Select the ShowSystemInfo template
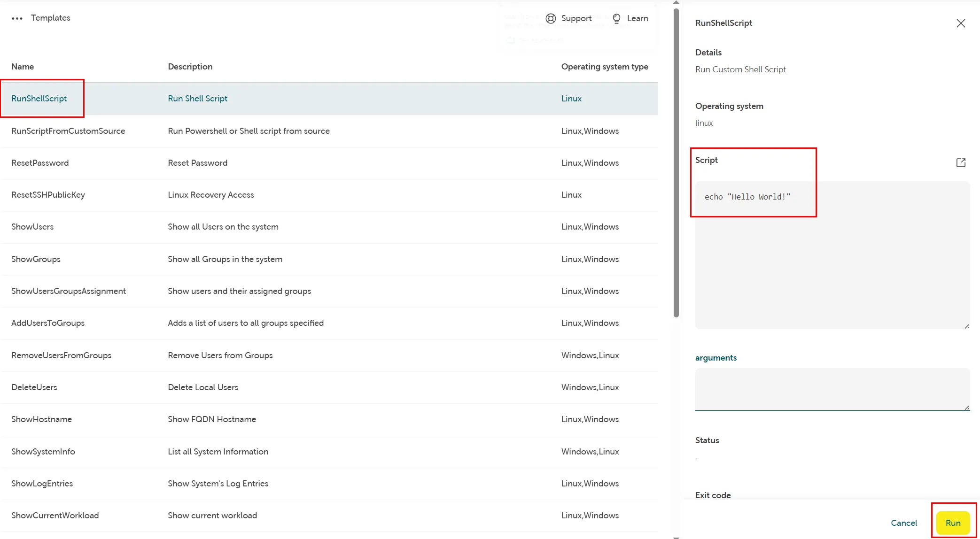 click(x=43, y=452)
